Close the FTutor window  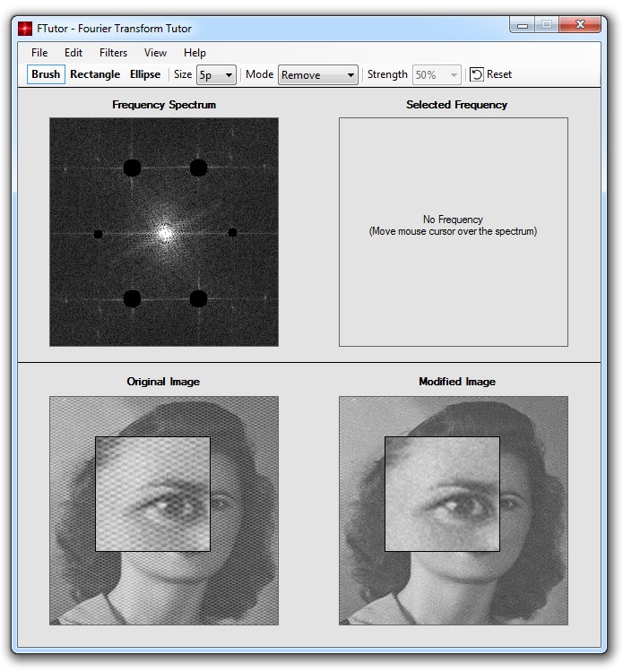pyautogui.click(x=580, y=25)
